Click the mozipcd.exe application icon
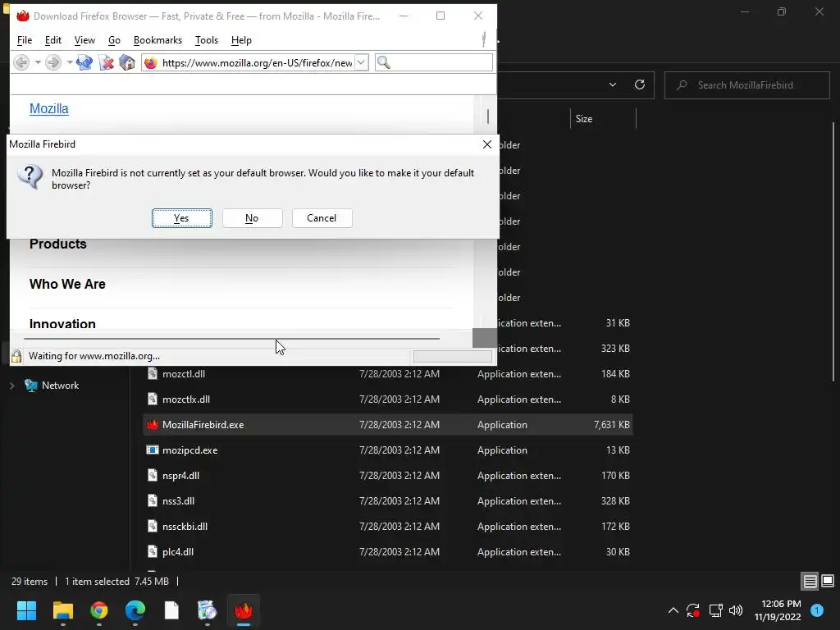Screen dimensions: 840x630 point(153,450)
